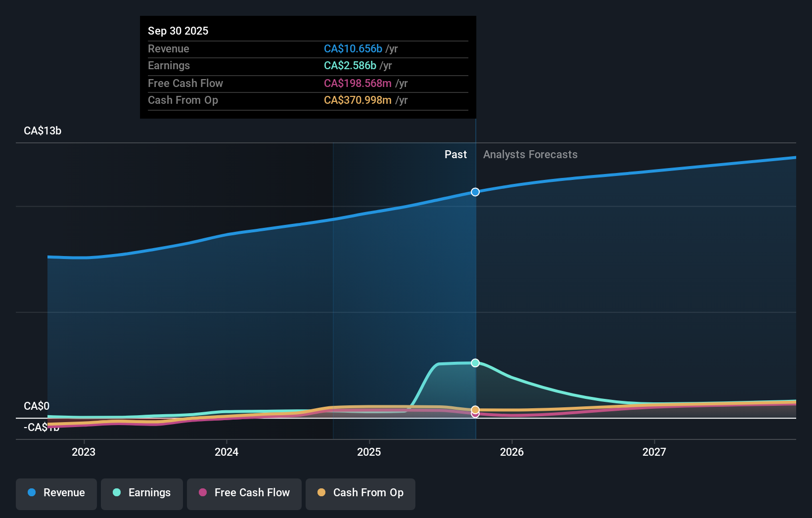Click the blue color marker next to Revenue

tap(32, 493)
